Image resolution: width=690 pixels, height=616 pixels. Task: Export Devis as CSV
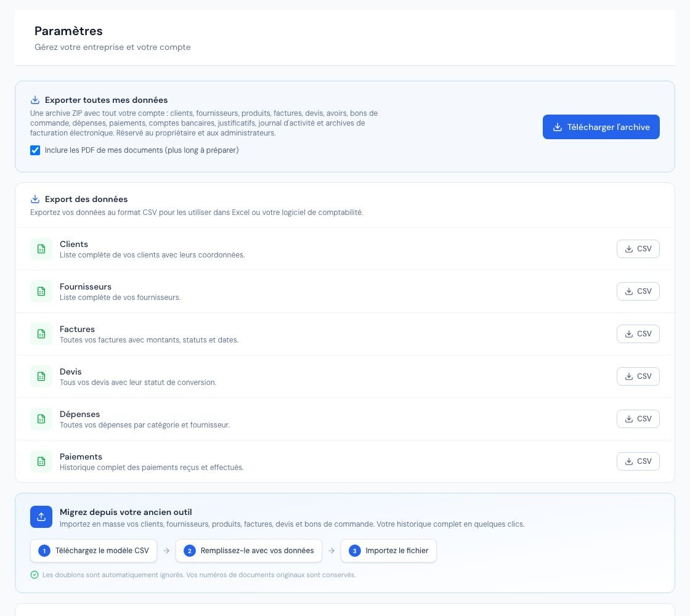coord(638,376)
